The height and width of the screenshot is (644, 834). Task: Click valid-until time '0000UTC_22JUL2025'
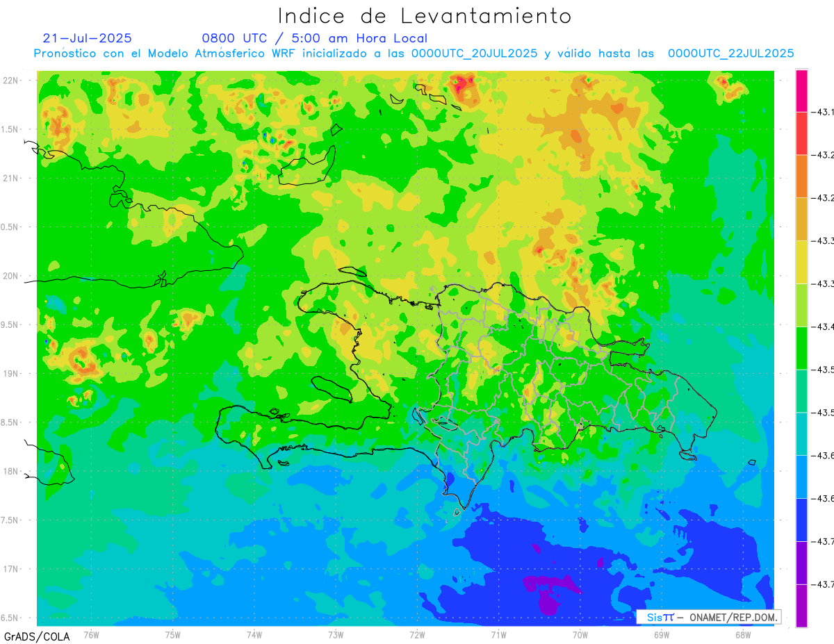point(730,53)
